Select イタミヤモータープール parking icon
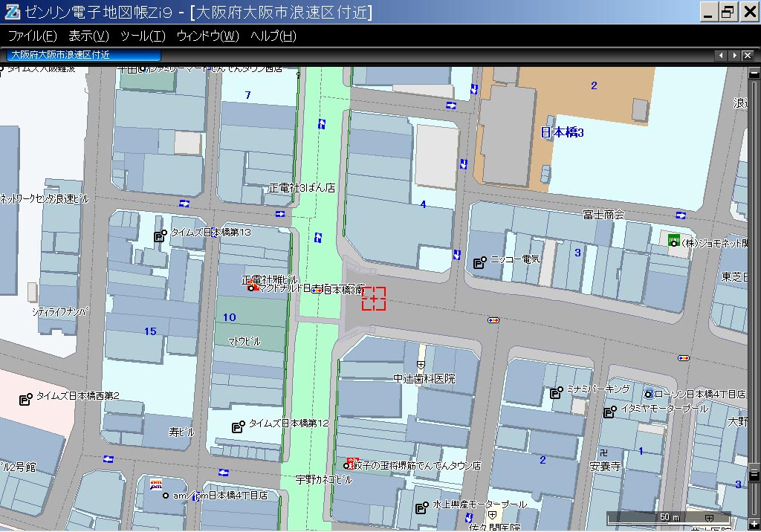 pyautogui.click(x=609, y=412)
